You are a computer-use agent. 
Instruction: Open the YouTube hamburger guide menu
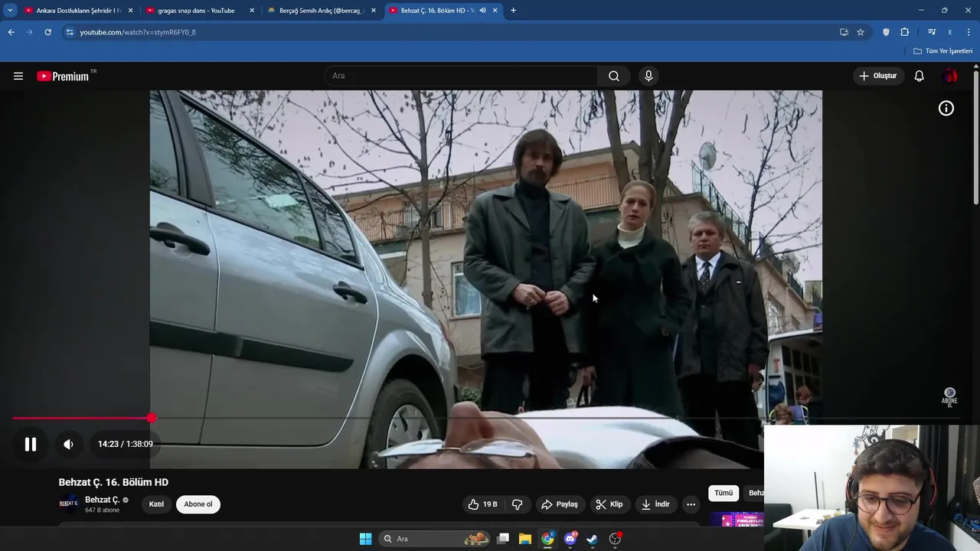point(18,76)
